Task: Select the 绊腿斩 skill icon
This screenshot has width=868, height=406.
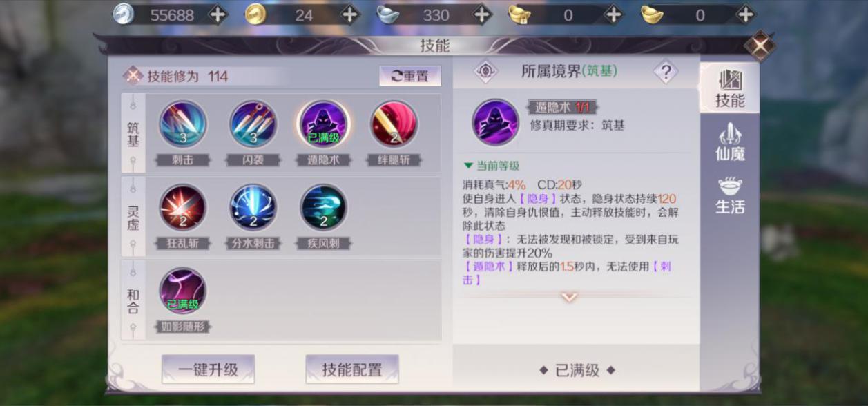Action: click(x=394, y=124)
